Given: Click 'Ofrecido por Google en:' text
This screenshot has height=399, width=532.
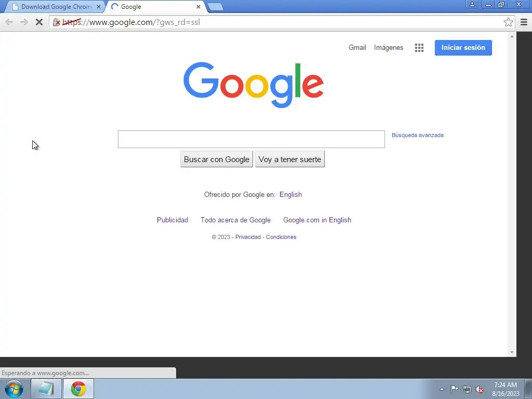Looking at the screenshot, I should (x=240, y=194).
